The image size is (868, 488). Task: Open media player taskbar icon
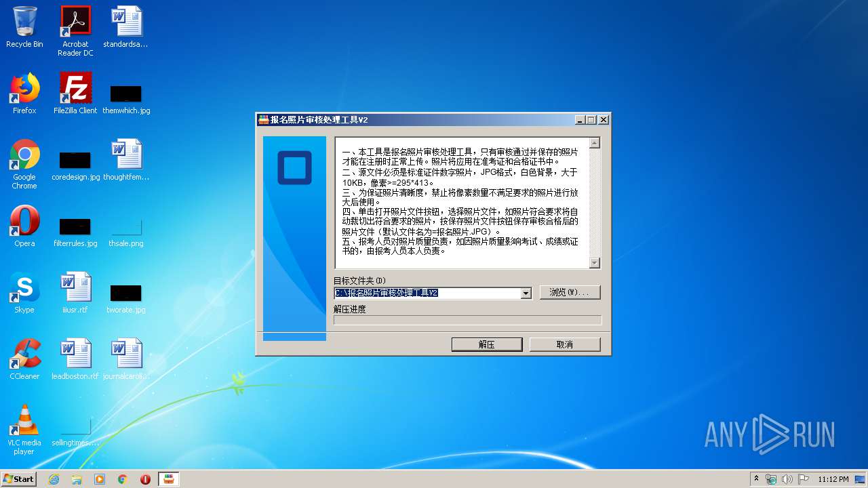pyautogui.click(x=100, y=479)
